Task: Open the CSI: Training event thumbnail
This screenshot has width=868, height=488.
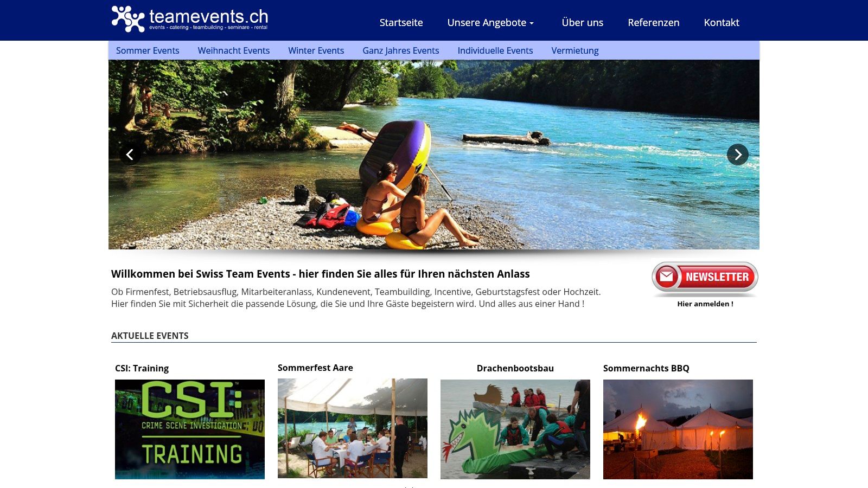Action: pos(190,429)
